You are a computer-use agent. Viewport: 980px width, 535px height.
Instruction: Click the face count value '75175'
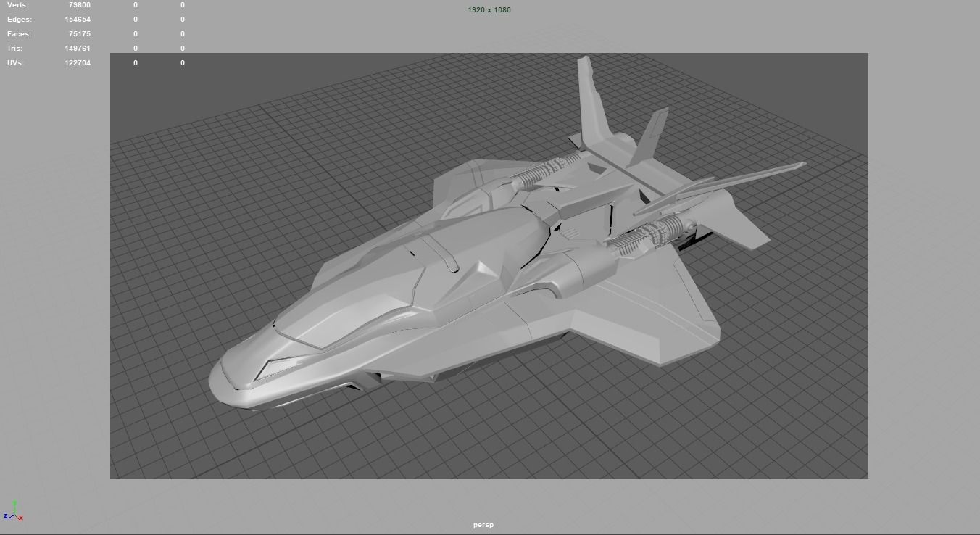point(80,34)
